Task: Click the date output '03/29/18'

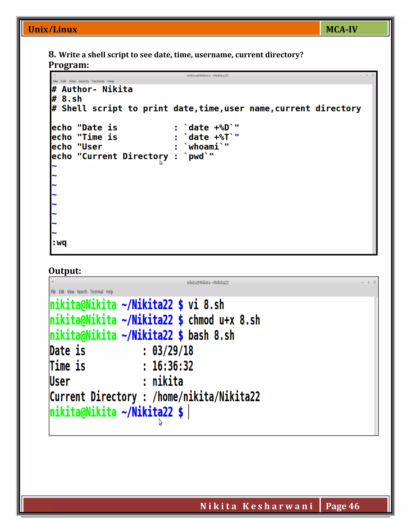Action: tap(173, 351)
